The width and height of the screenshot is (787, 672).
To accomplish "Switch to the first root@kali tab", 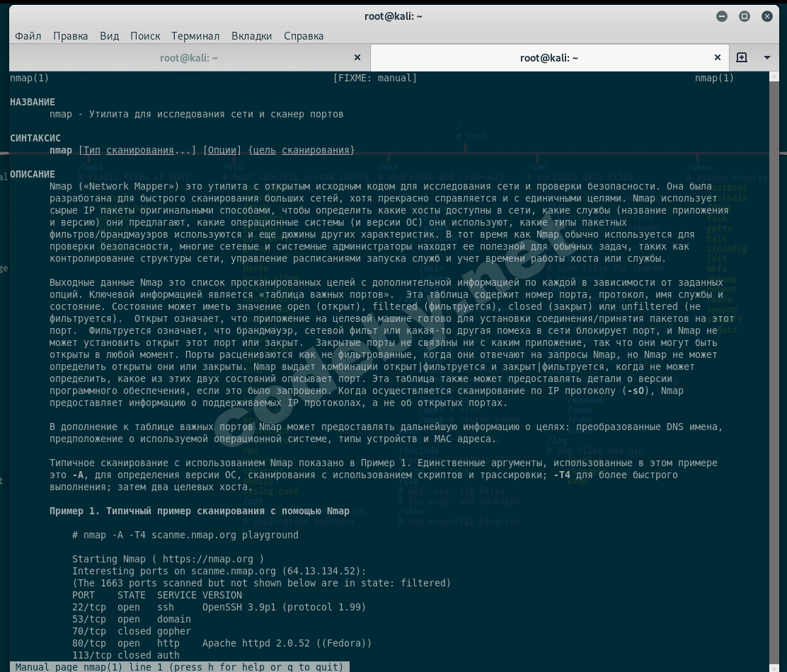I will (189, 58).
